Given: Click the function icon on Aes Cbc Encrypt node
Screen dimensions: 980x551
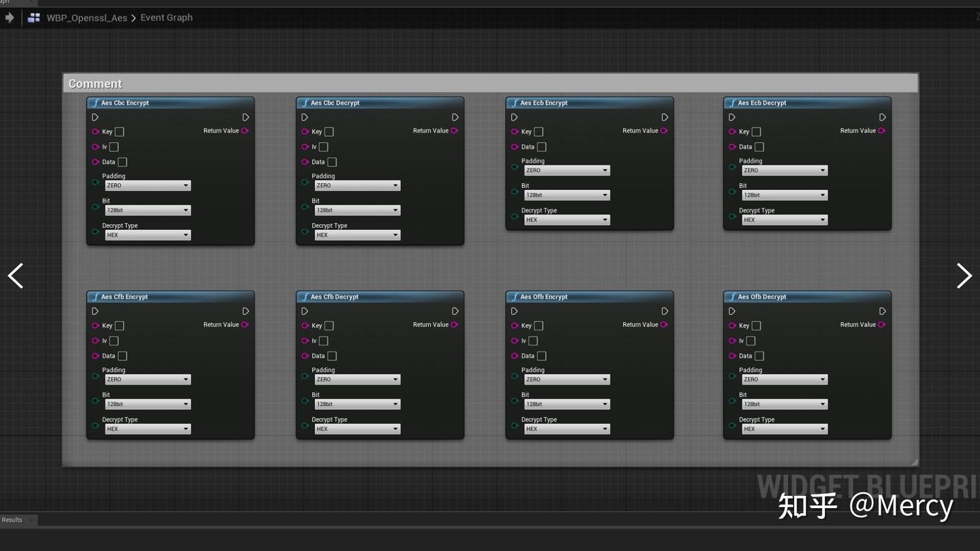Looking at the screenshot, I should click(97, 103).
